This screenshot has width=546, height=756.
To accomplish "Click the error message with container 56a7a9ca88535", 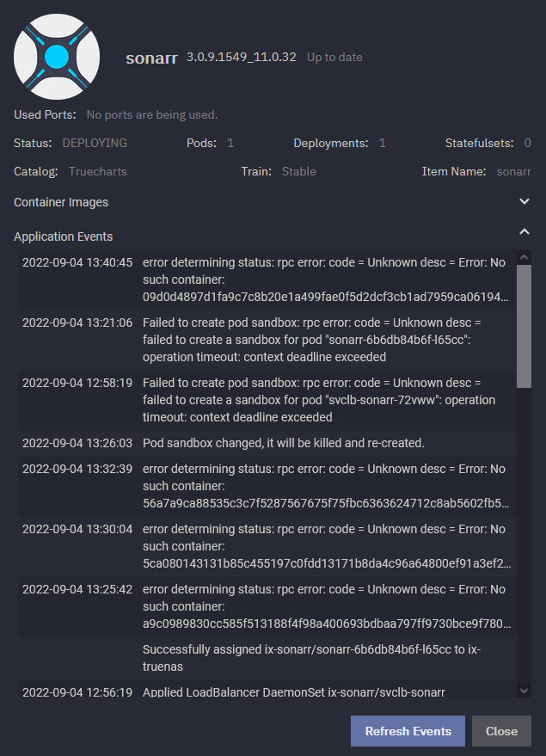I will 326,486.
